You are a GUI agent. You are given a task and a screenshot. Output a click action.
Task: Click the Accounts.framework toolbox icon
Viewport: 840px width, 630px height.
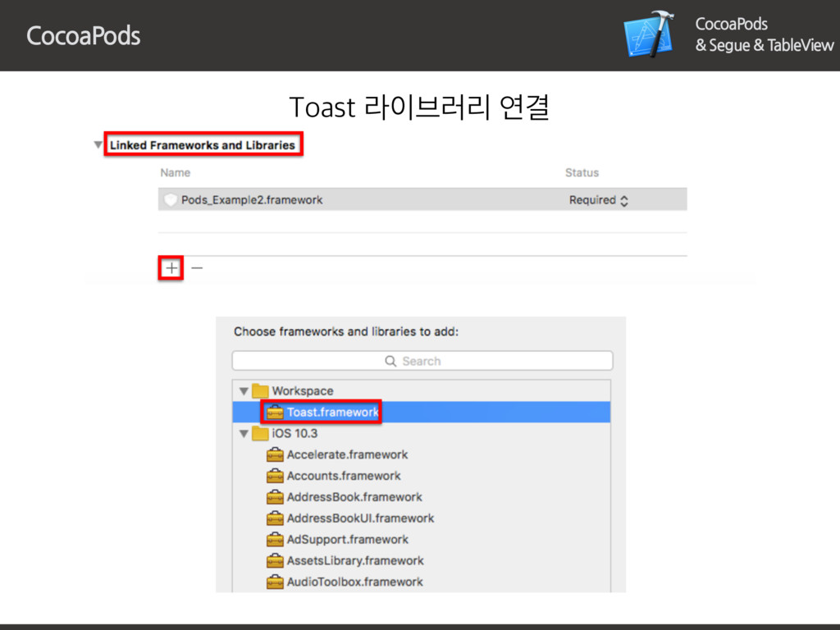click(275, 476)
